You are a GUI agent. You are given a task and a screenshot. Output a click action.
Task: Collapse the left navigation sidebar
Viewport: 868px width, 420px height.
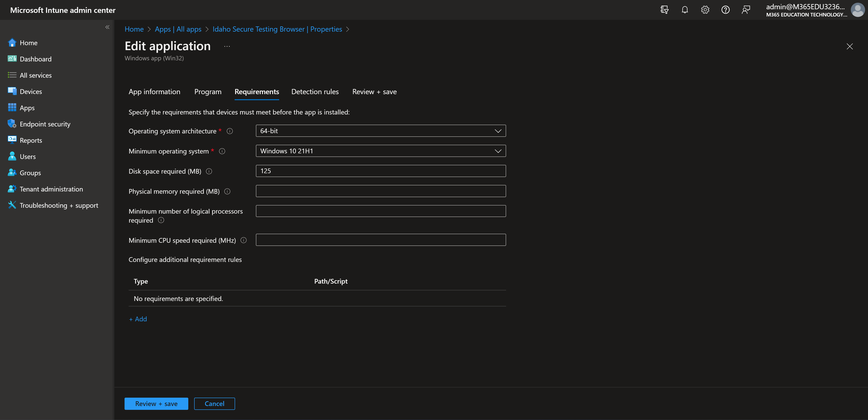tap(107, 27)
